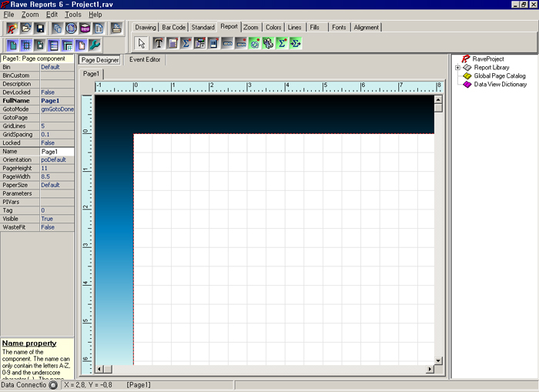
Task: Click the down arrow of vertical scrollbar
Action: [x=438, y=360]
